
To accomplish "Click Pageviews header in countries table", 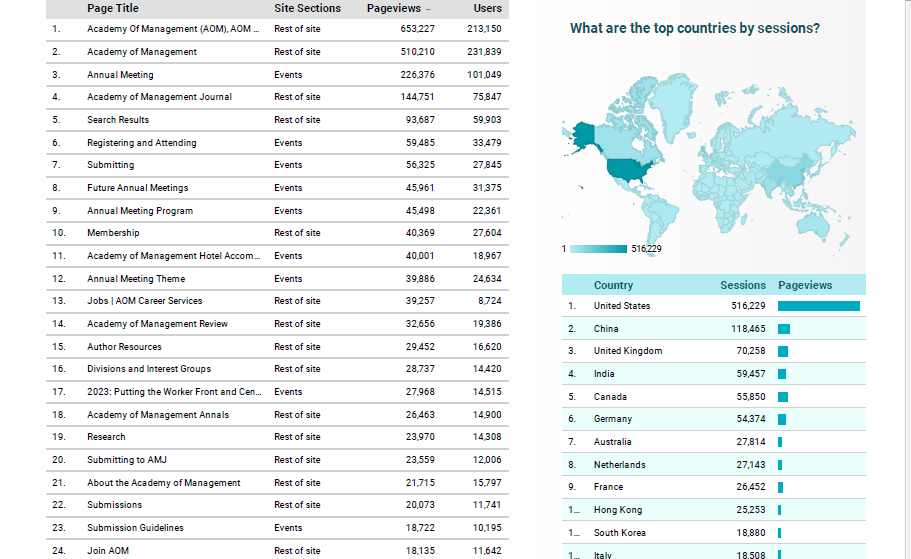I will click(805, 285).
